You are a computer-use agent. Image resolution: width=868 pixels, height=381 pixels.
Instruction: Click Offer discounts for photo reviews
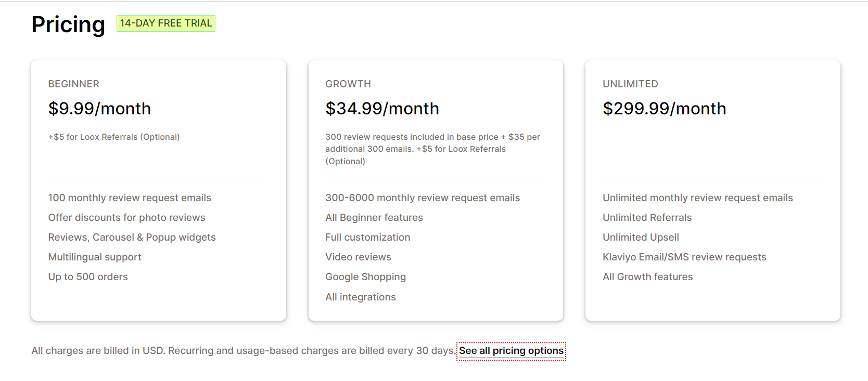126,218
